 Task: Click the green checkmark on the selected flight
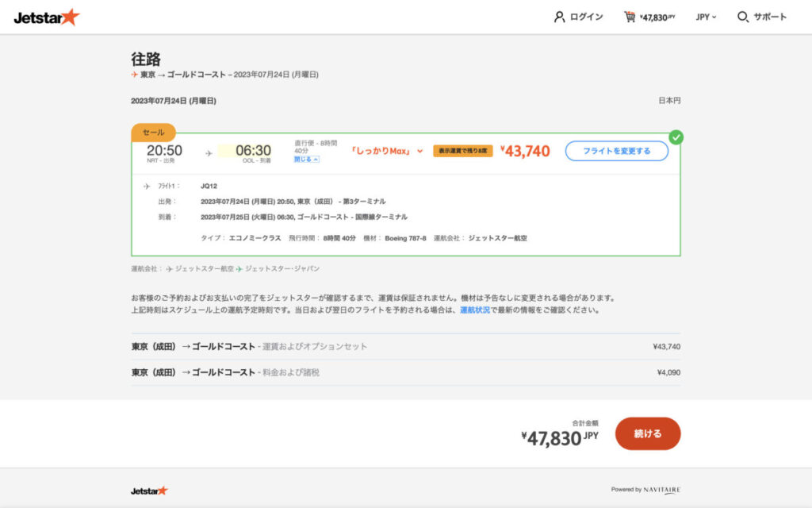click(676, 137)
